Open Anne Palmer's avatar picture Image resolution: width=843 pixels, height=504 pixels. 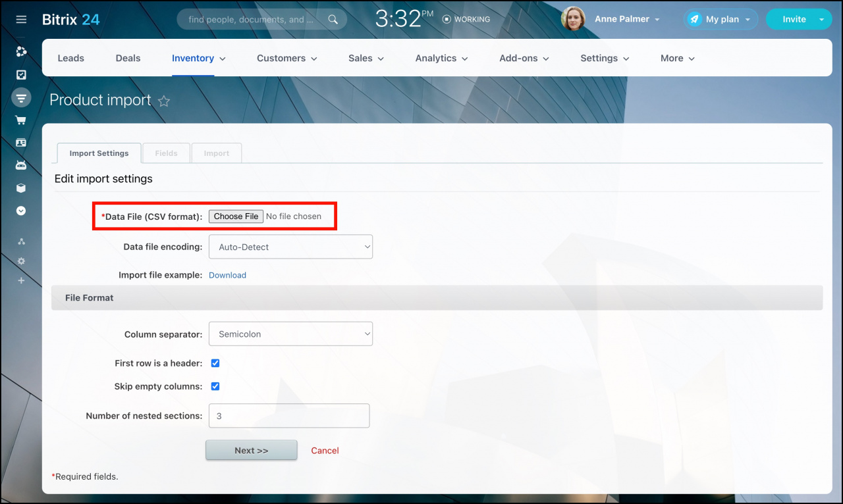point(573,19)
